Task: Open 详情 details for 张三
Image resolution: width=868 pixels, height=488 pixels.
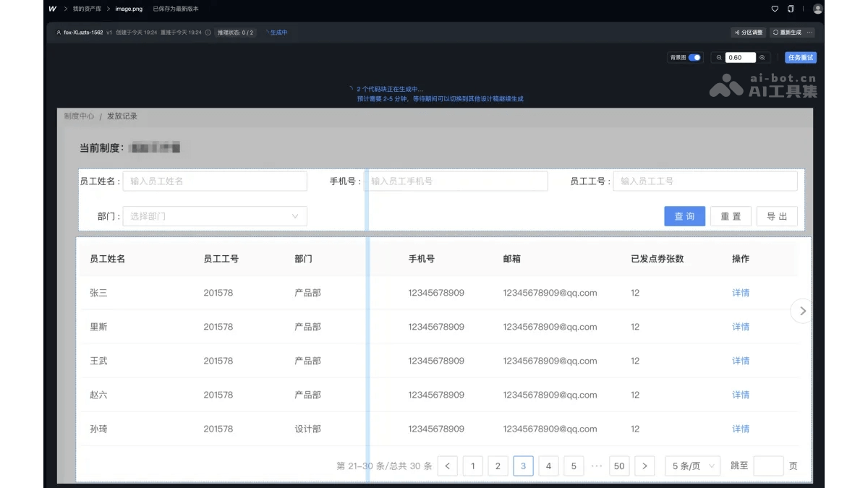Action: click(741, 293)
